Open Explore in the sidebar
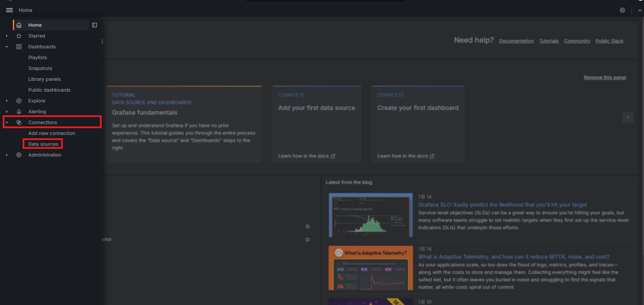 [37, 101]
